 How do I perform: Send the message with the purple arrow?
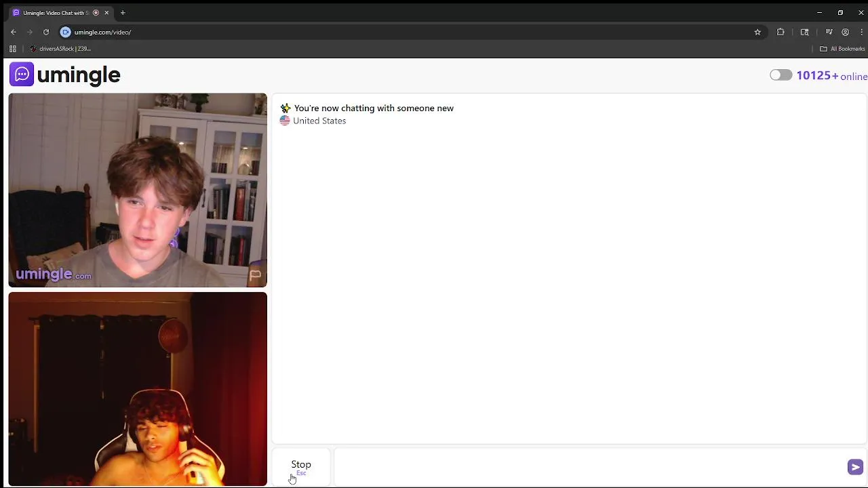855,467
